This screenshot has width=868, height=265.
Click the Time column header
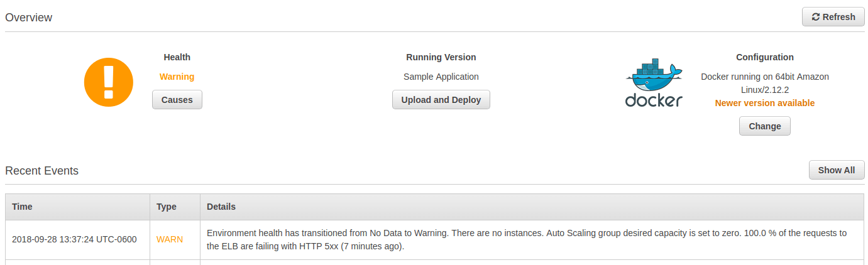tap(22, 207)
